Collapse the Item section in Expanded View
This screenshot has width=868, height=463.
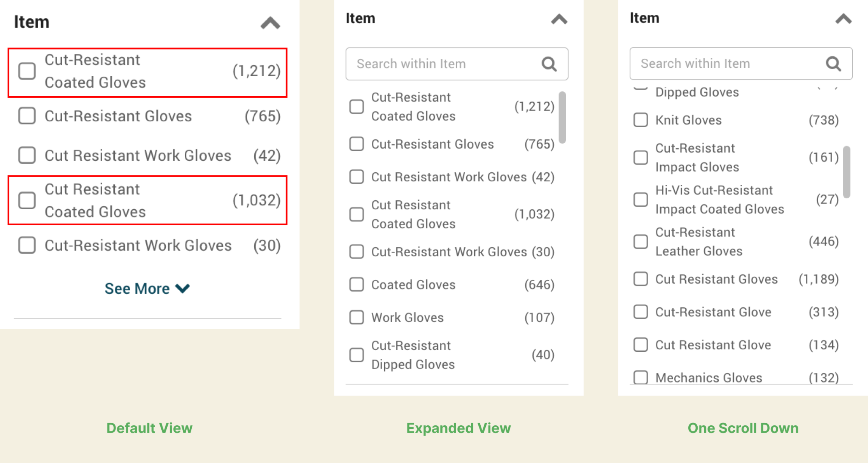coord(559,19)
